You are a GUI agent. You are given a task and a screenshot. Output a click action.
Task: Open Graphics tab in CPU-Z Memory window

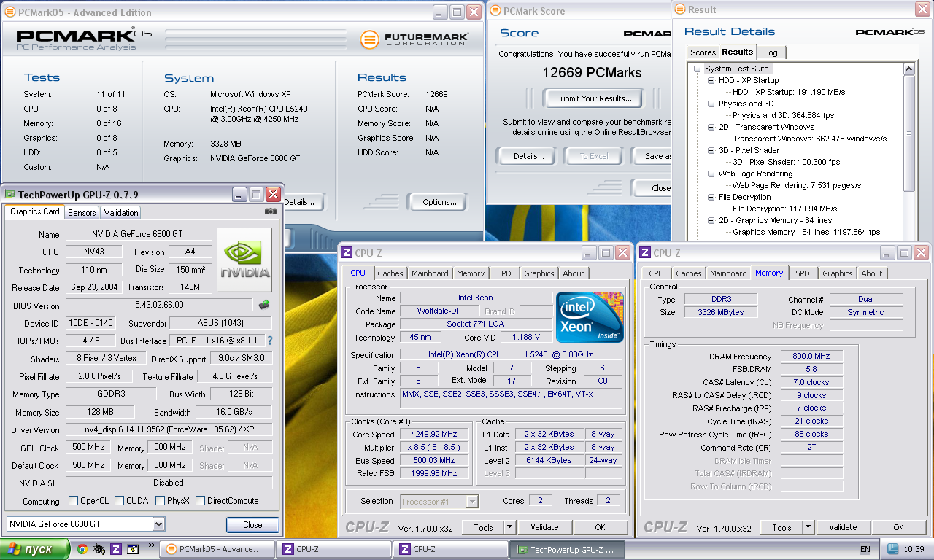[x=838, y=273]
